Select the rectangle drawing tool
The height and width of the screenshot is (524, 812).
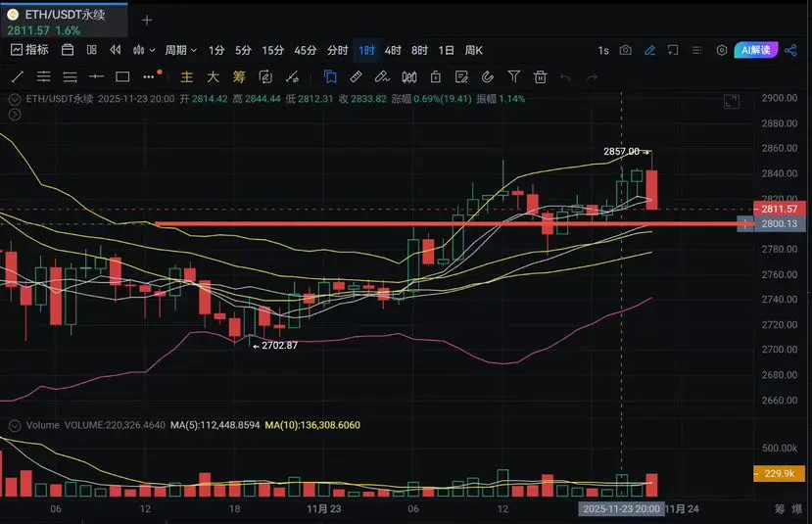tap(122, 77)
